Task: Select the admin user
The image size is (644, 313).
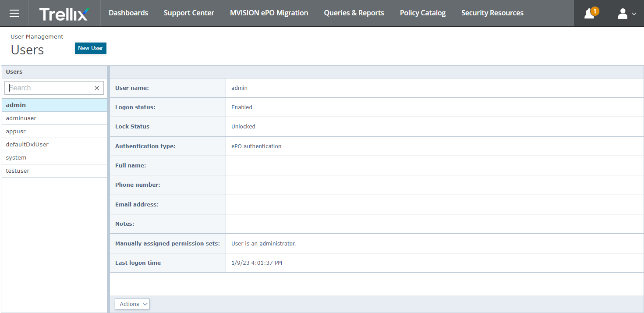Action: 54,105
